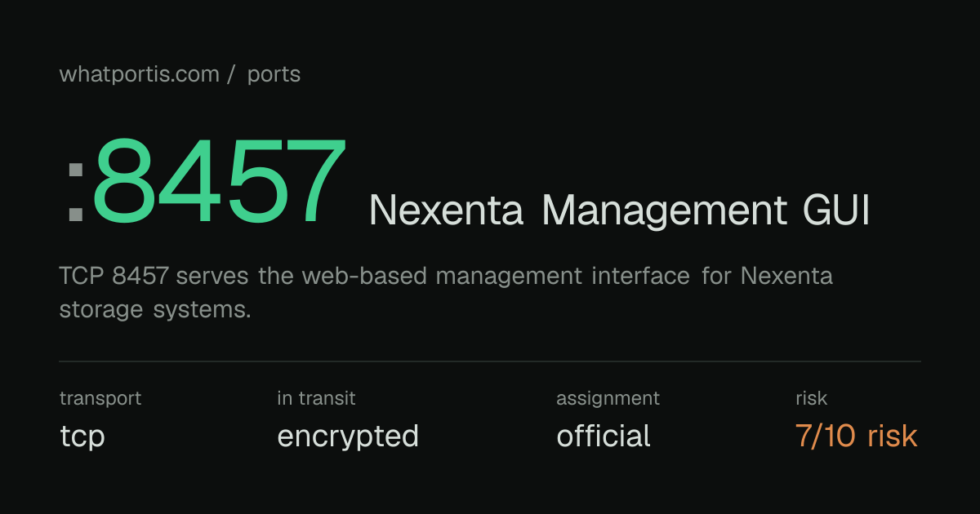Click the risk label
The width and height of the screenshot is (980, 514).
click(811, 398)
